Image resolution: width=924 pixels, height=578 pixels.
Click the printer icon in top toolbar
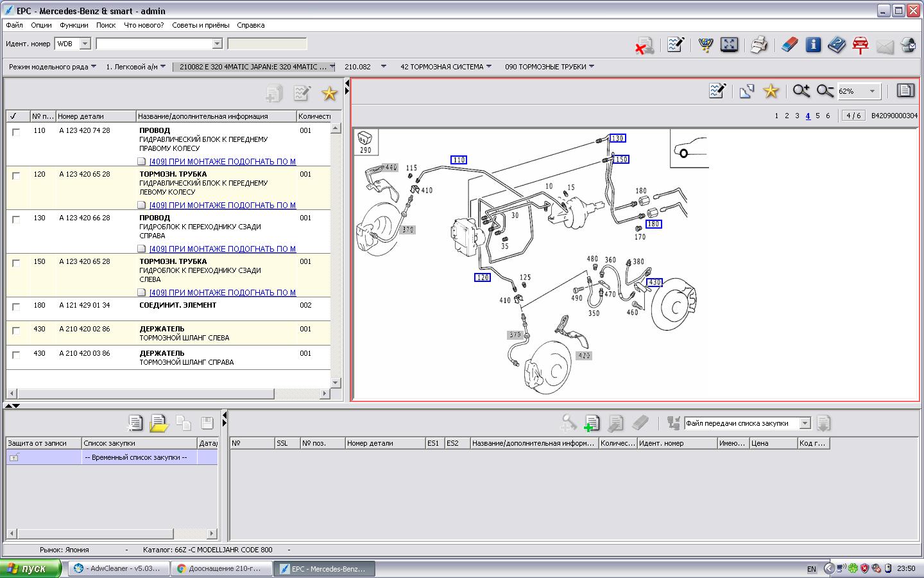click(x=759, y=45)
